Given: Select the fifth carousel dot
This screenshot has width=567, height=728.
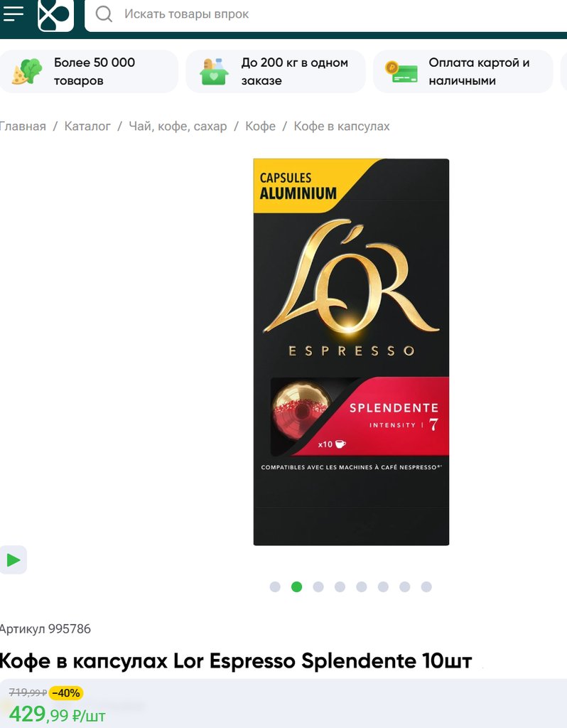Looking at the screenshot, I should (x=362, y=587).
